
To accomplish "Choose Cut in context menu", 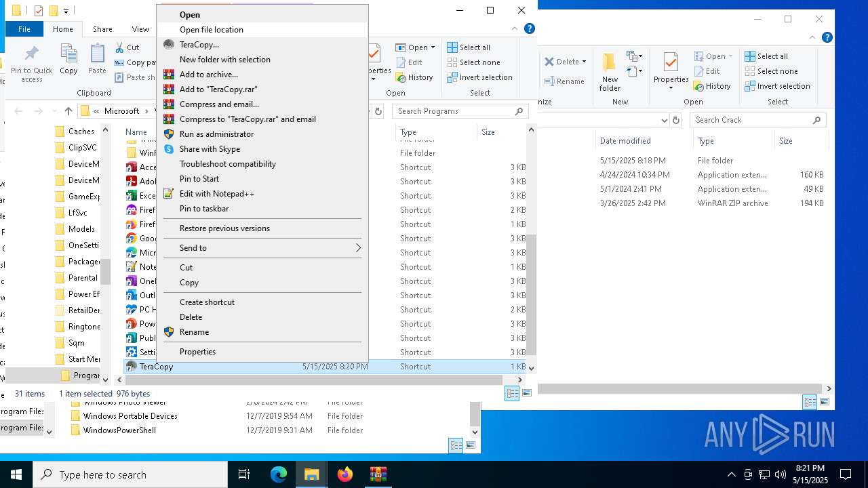I will pyautogui.click(x=186, y=267).
